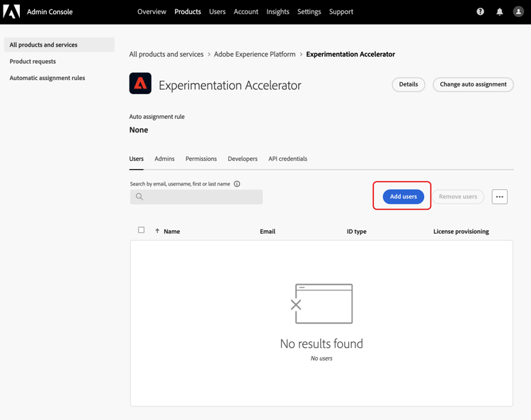This screenshot has width=531, height=420.
Task: Click the ID type column header
Action: click(357, 232)
